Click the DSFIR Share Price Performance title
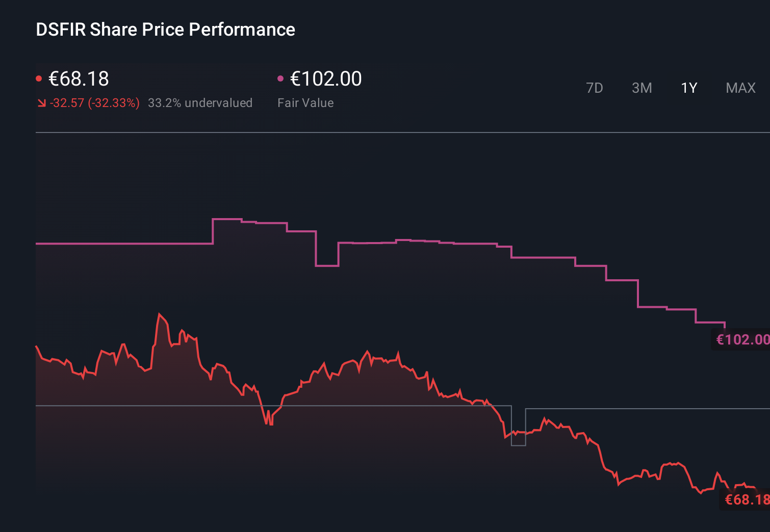This screenshot has height=532, width=770. click(x=165, y=30)
